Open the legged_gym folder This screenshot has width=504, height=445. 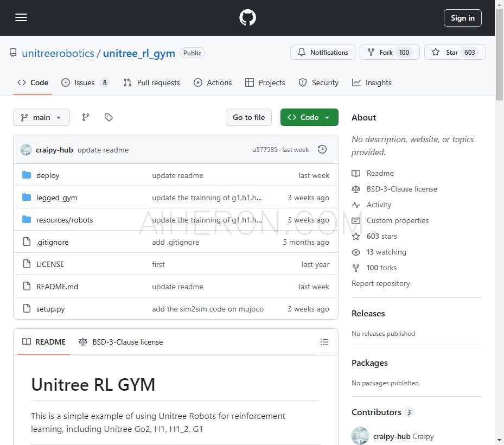coord(56,198)
